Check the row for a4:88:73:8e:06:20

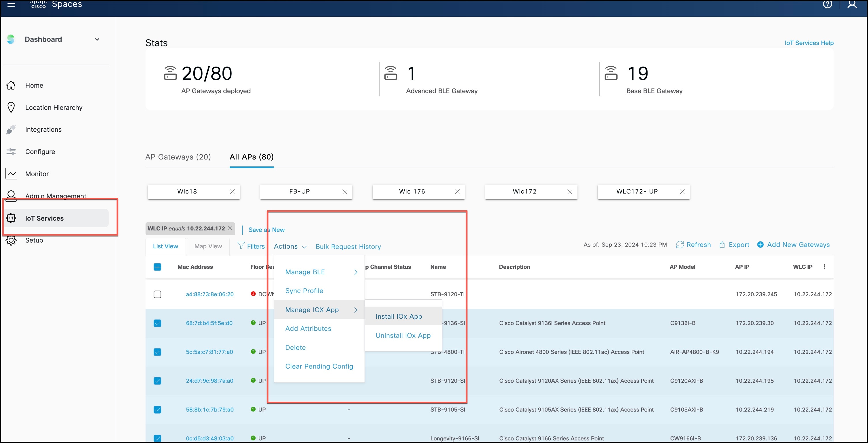pyautogui.click(x=157, y=294)
